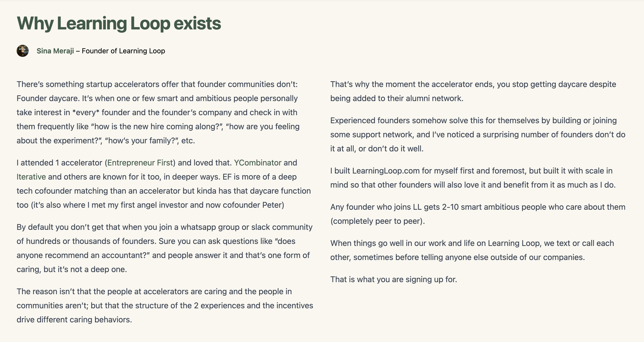Viewport: 644px width, 342px height.
Task: Click paragraph starting "When things go well"
Action: tap(472, 250)
